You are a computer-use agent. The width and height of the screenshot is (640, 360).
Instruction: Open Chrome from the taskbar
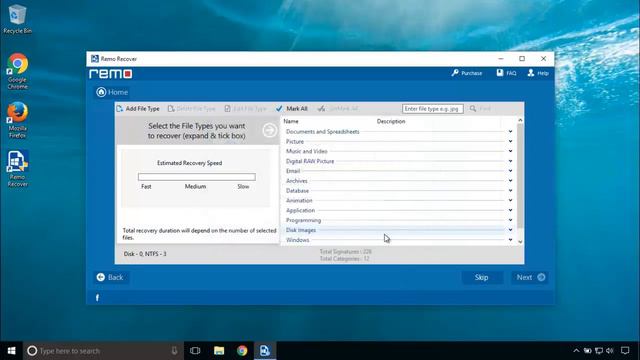[242, 351]
